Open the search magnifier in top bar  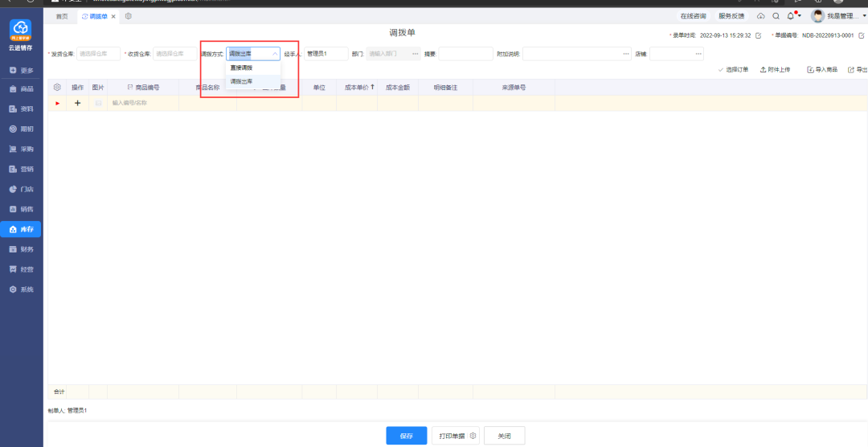[776, 16]
